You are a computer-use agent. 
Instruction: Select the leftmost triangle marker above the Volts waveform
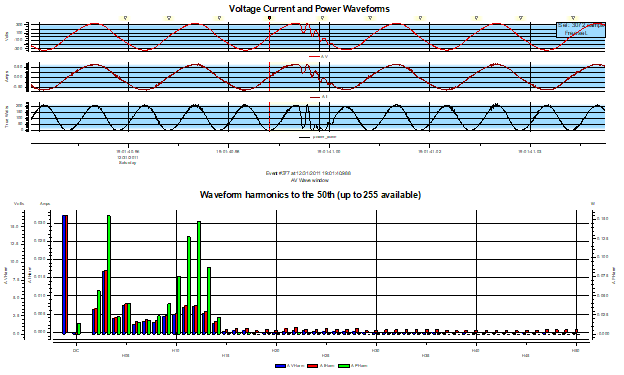tap(125, 18)
